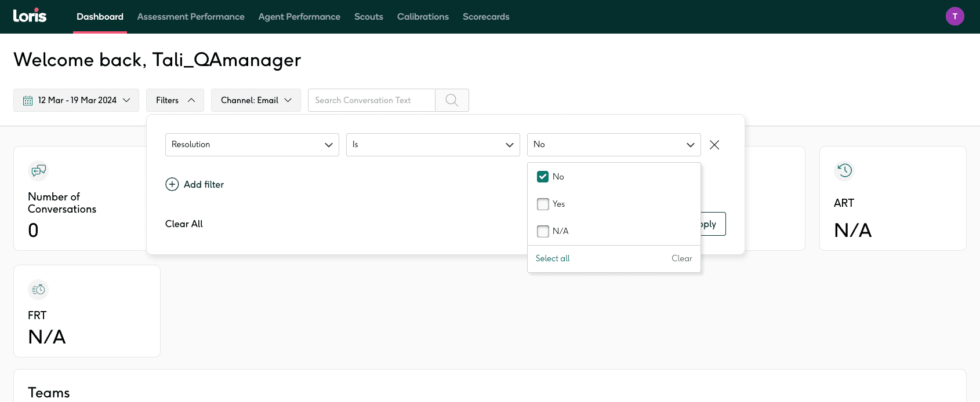
Task: Click the search magnifier icon
Action: pyautogui.click(x=452, y=100)
